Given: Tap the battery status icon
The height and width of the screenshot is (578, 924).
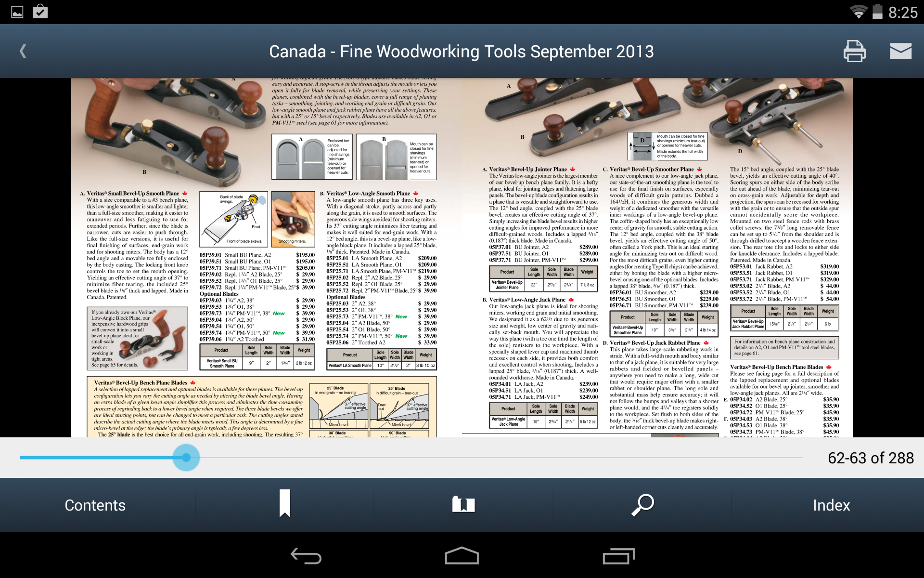Looking at the screenshot, I should click(877, 12).
